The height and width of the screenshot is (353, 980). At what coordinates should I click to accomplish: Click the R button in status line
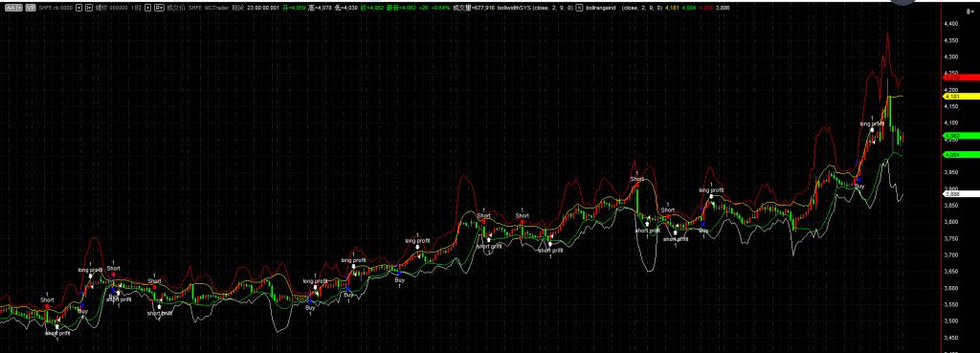(159, 8)
